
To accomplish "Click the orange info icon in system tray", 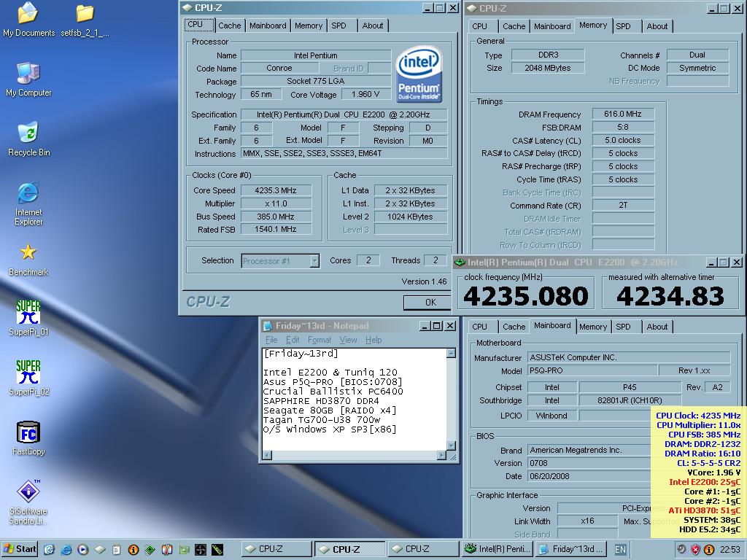I will point(709,550).
